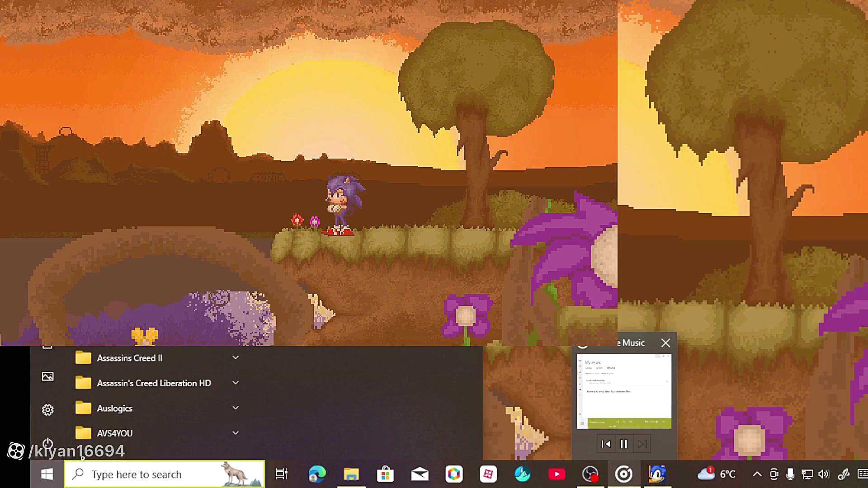Screen dimensions: 868x488
Task: Pause the Groove Music playback
Action: 624,444
